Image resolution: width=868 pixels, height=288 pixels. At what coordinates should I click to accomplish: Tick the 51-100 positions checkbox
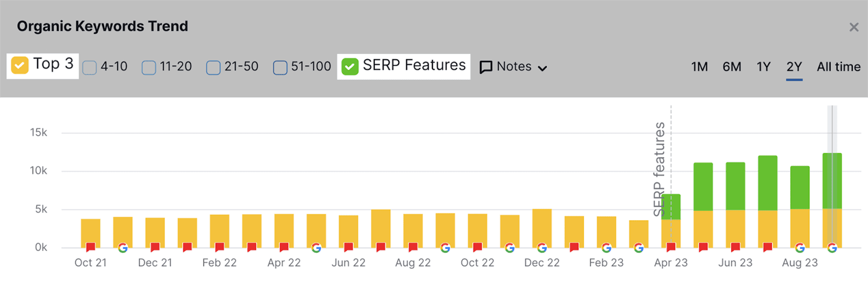[x=280, y=67]
